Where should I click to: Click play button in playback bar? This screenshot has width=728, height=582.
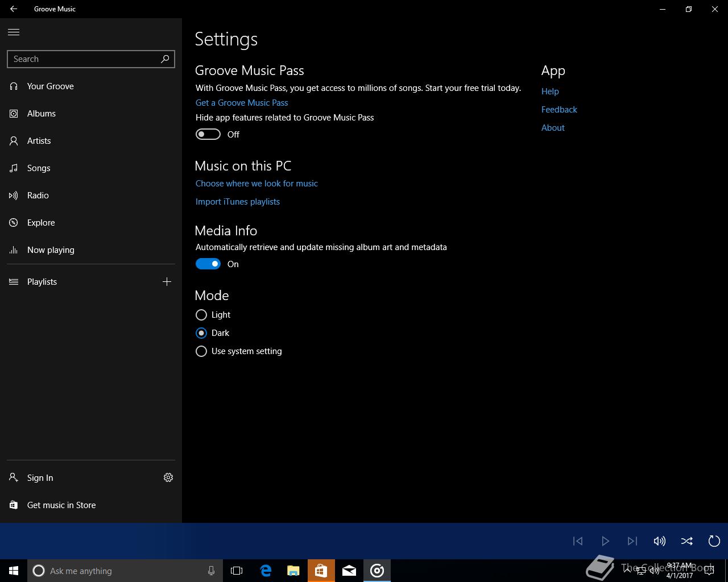click(x=605, y=541)
